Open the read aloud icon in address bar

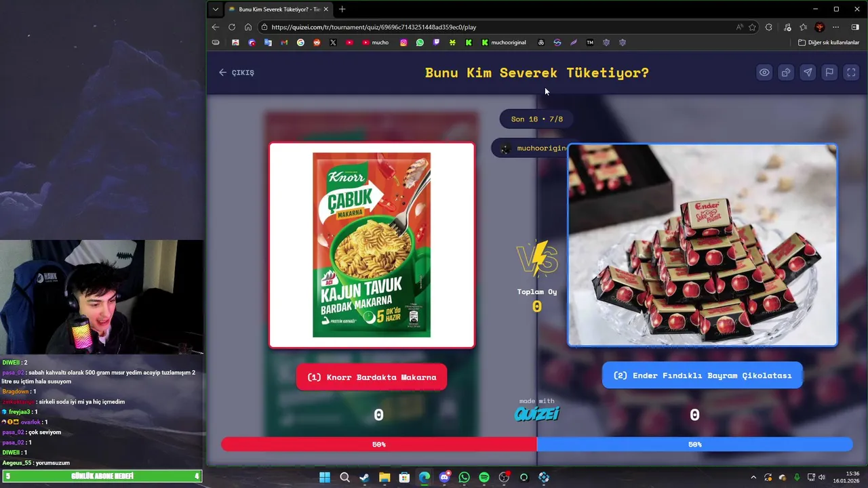pyautogui.click(x=739, y=27)
